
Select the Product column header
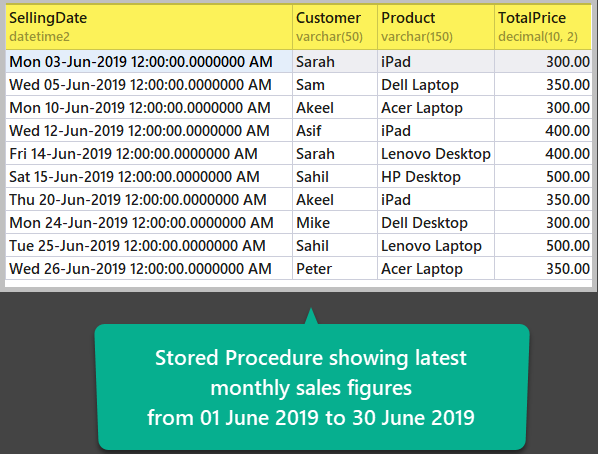pyautogui.click(x=436, y=27)
